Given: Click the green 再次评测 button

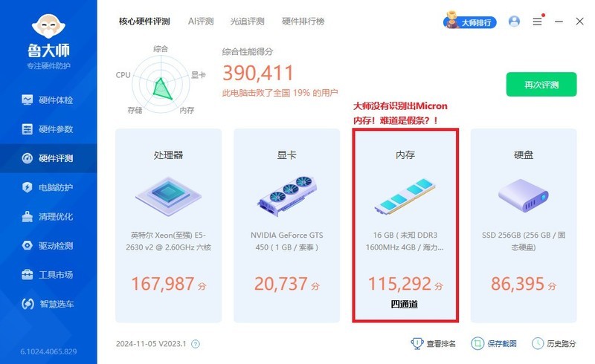Looking at the screenshot, I should point(541,85).
